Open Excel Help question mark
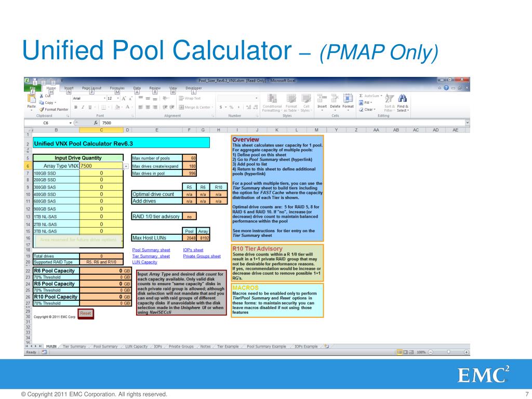This screenshot has width=532, height=399. coord(446,88)
